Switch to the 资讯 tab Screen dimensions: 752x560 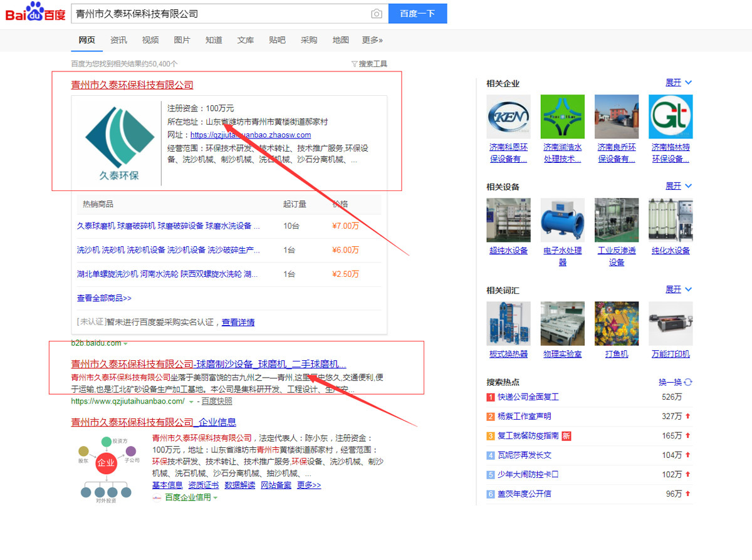[118, 40]
